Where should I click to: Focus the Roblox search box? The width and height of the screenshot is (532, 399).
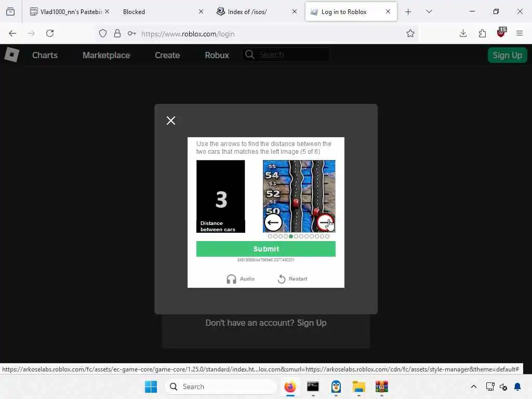286,55
